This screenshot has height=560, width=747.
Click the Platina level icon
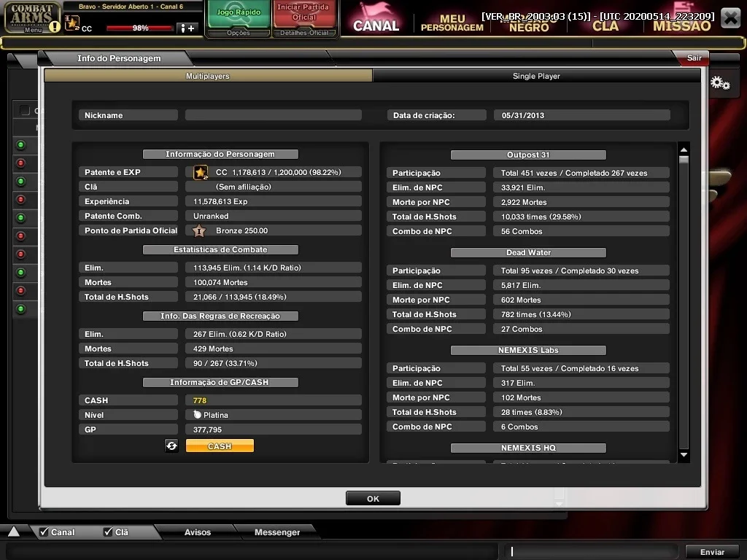197,415
